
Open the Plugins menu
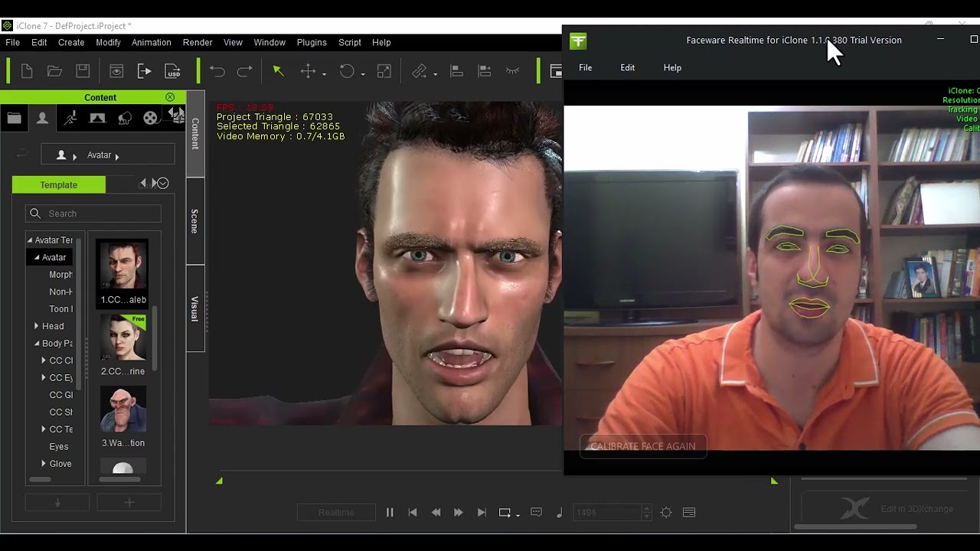[312, 43]
